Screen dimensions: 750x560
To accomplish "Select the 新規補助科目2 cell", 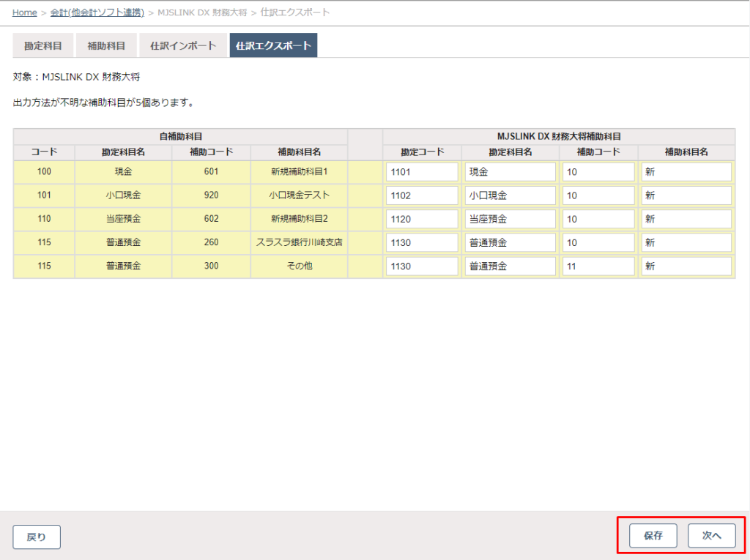I will pos(299,219).
